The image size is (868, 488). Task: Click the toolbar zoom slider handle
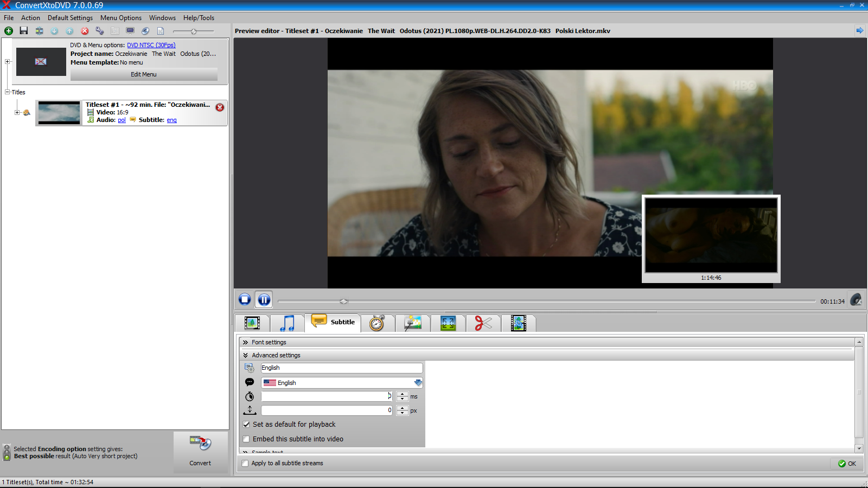194,31
